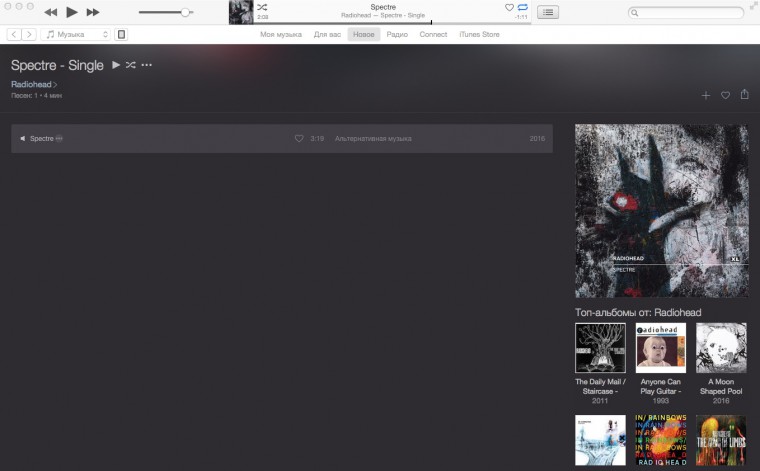Screen dimensions: 760x471
Task: Click the Топ-альбомы от: Radiohead heading
Action: pos(638,313)
